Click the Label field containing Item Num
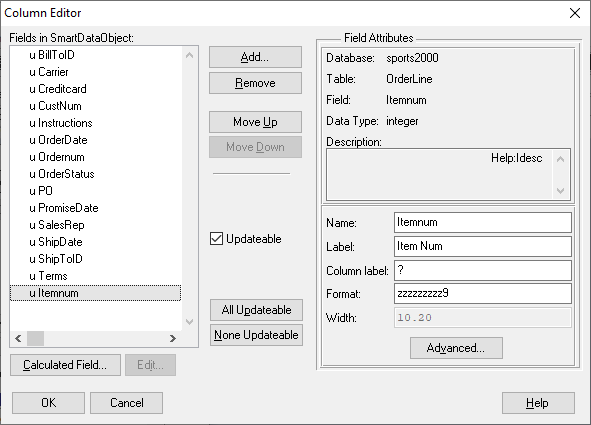 point(483,246)
